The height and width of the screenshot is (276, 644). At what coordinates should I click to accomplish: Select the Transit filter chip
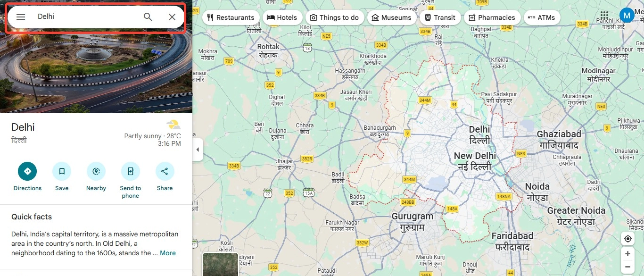pyautogui.click(x=440, y=17)
